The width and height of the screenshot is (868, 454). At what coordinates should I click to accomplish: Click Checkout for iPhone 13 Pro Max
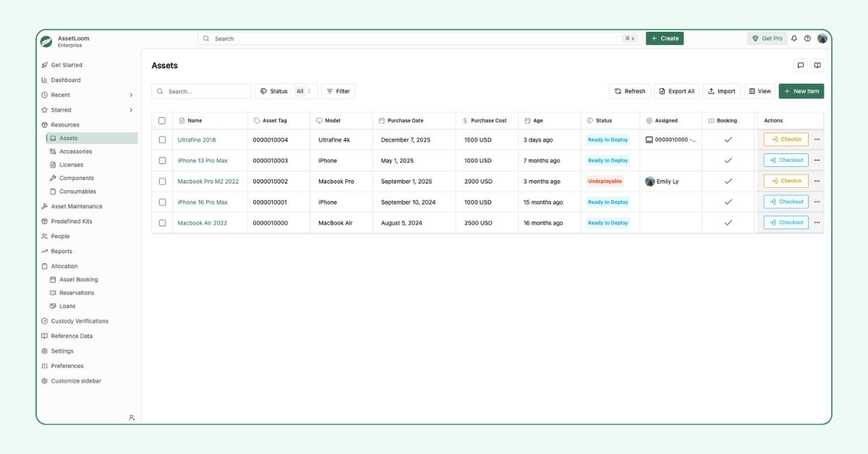pyautogui.click(x=786, y=160)
